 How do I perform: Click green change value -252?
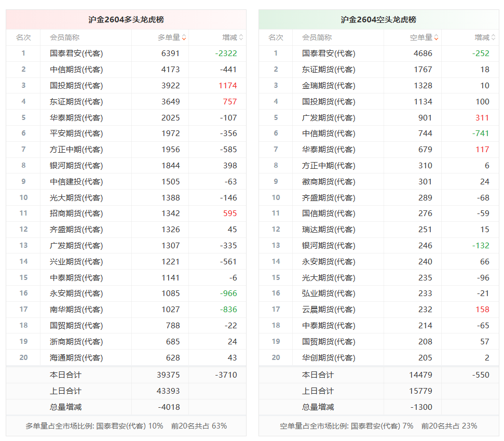coord(481,54)
